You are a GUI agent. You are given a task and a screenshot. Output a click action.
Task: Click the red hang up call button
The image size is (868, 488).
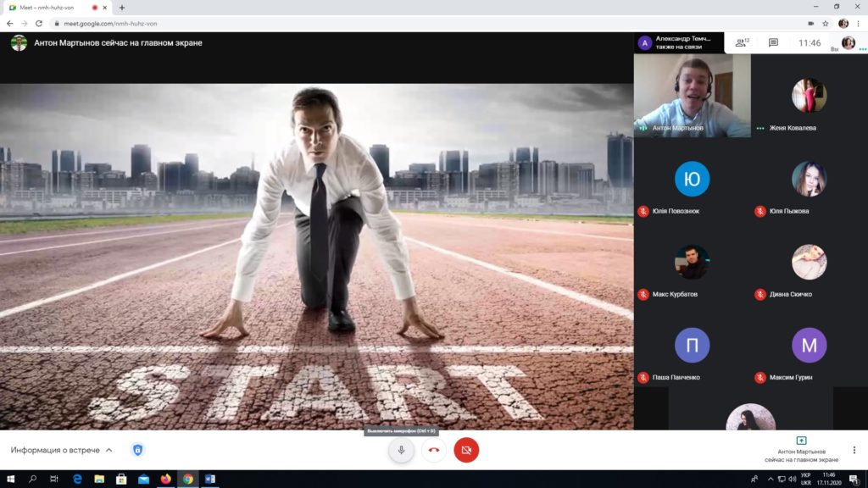[433, 450]
